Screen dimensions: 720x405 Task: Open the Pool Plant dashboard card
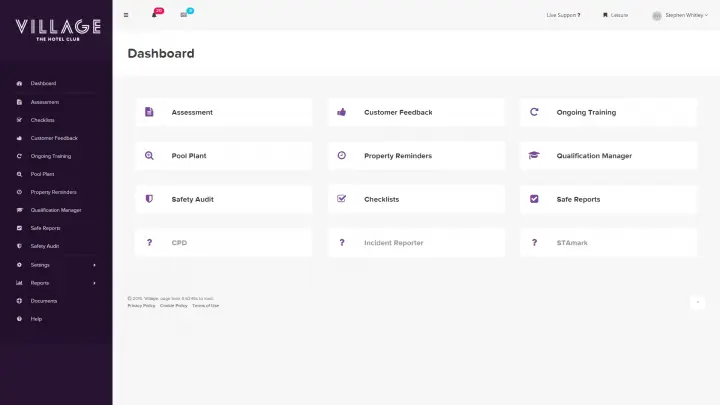tap(224, 156)
